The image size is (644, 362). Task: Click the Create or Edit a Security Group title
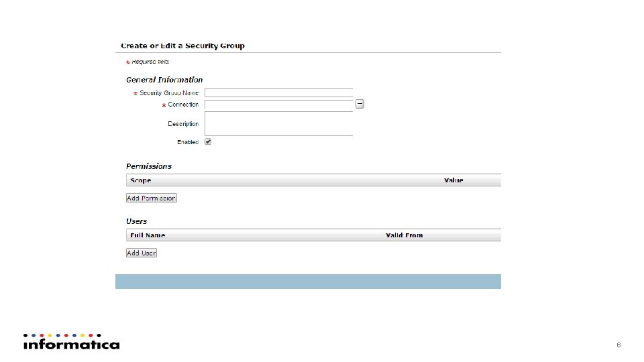[x=182, y=46]
